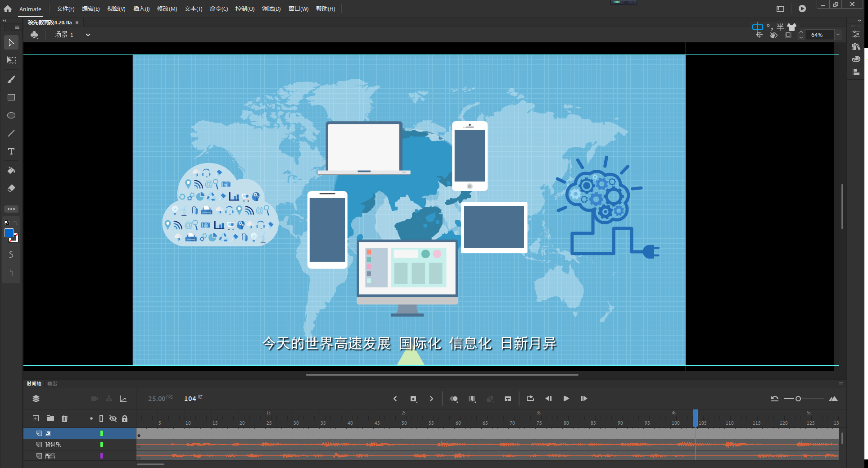Select the Eraser tool

coord(11,188)
